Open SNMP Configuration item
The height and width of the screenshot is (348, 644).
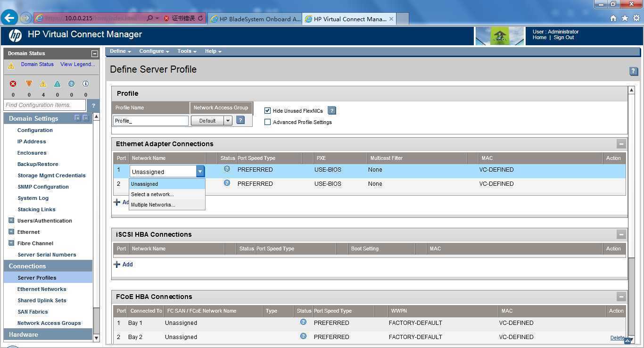(x=43, y=187)
